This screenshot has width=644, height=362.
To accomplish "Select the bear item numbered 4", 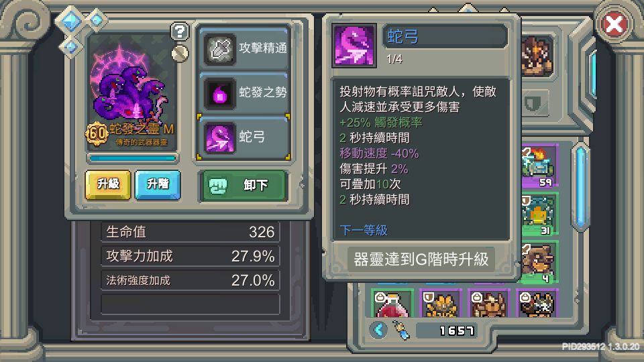I will [x=539, y=263].
